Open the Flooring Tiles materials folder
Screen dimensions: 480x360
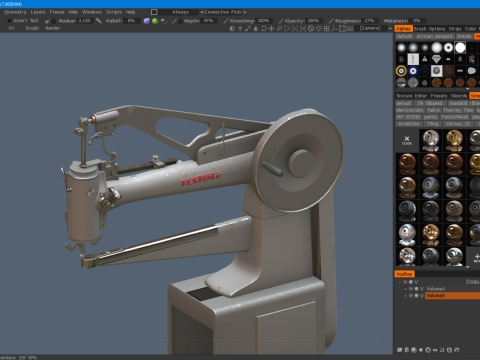pos(458,110)
